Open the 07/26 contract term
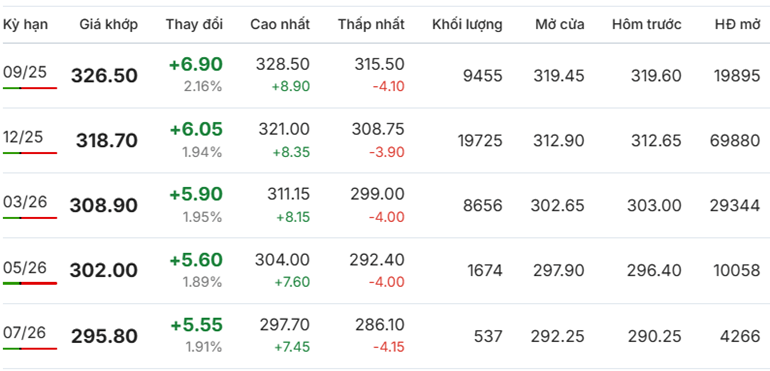Image resolution: width=770 pixels, height=371 pixels. tap(24, 333)
